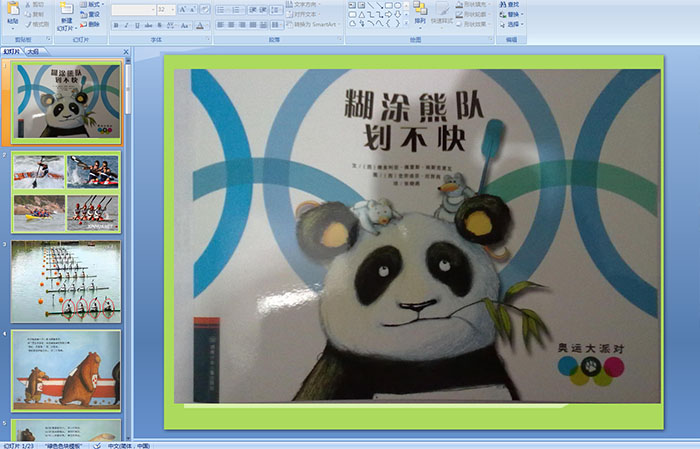
Task: Switch to the Slides (幻灯片) pane tab
Action: point(11,52)
